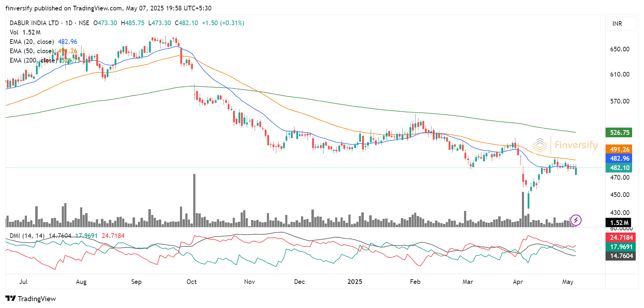Click the L473.30 low value
Screen dimensions: 644x308
click(x=159, y=23)
